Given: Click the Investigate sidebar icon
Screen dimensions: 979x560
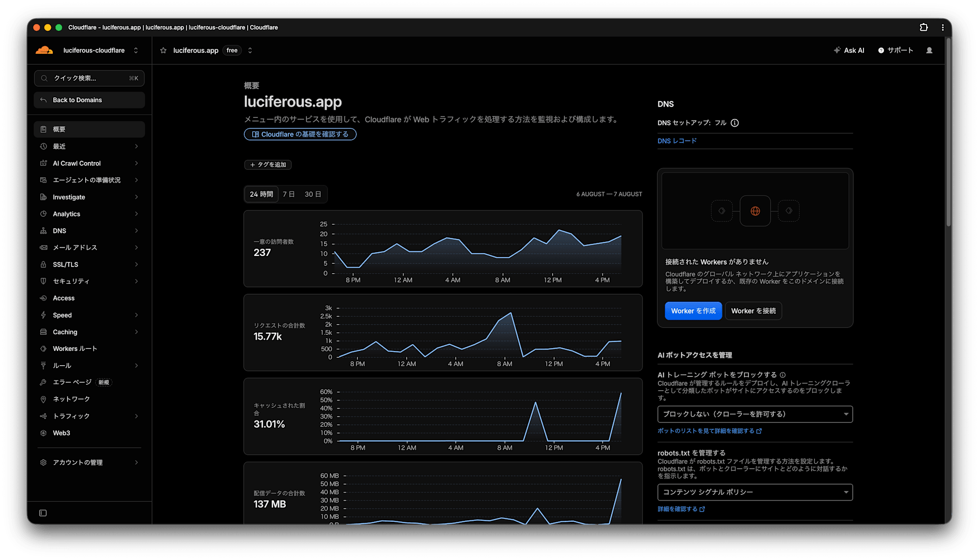Looking at the screenshot, I should [x=44, y=197].
